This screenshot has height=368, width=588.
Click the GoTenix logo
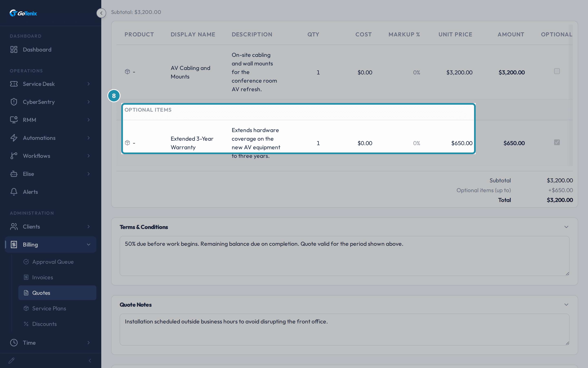23,13
